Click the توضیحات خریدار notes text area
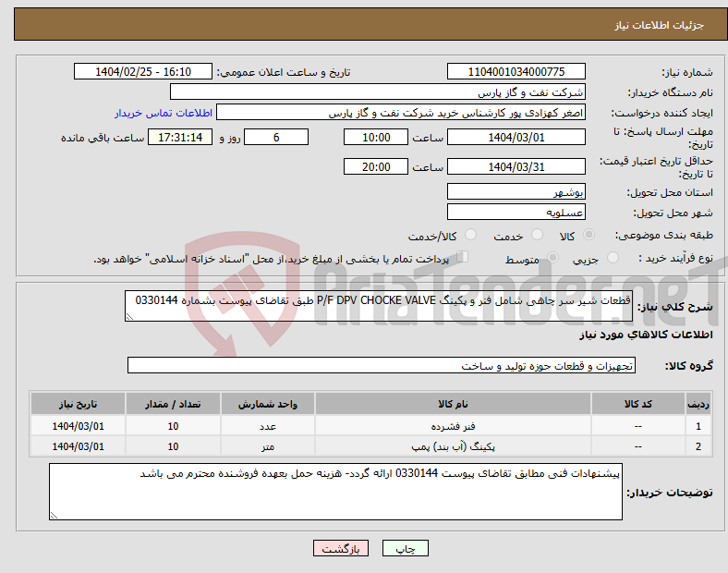The image size is (728, 573). pyautogui.click(x=335, y=492)
